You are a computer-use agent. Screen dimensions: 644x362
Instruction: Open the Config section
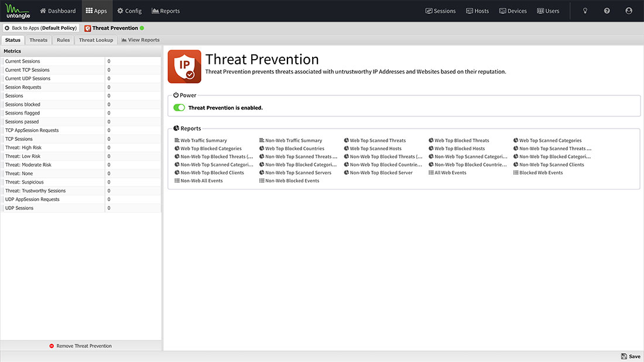129,11
